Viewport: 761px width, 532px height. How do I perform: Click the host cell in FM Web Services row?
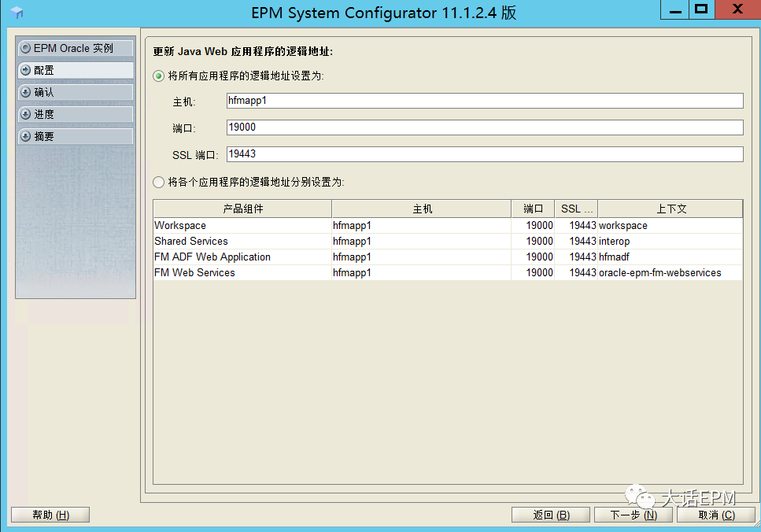click(421, 273)
